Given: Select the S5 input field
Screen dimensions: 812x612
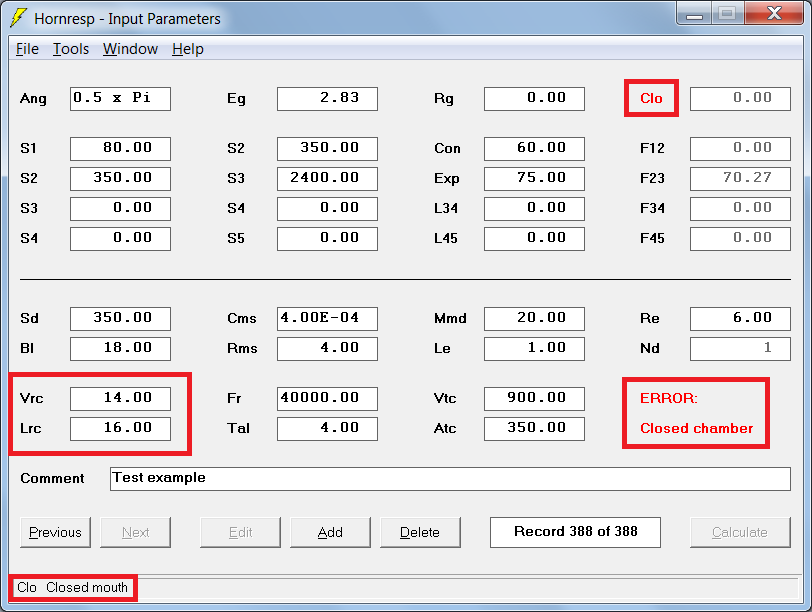Looking at the screenshot, I should 327,239.
